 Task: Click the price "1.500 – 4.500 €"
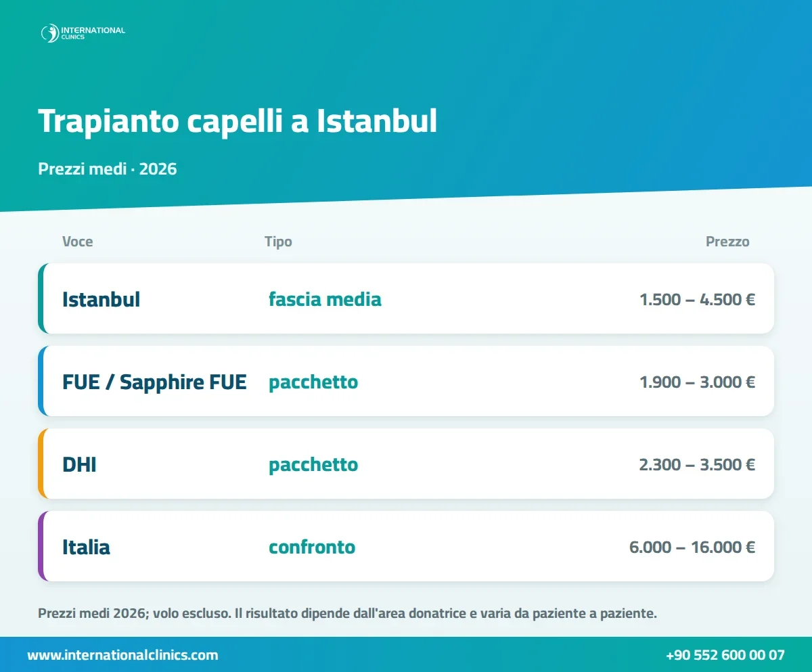[698, 299]
